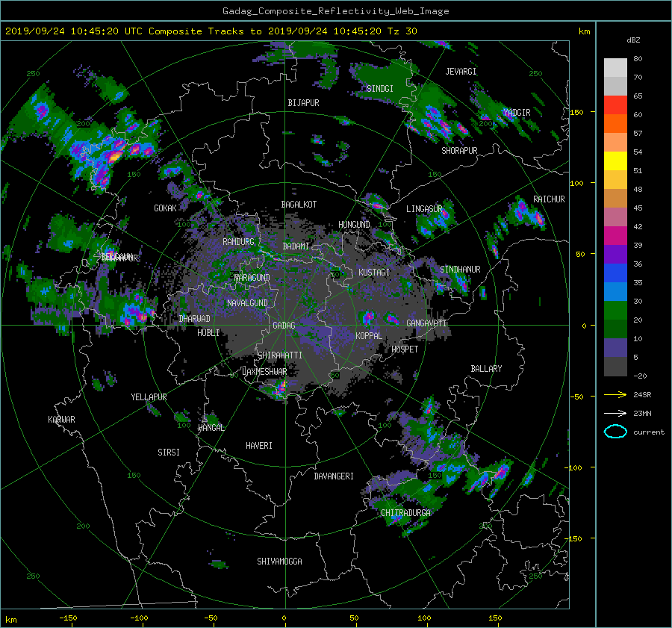Click the HUBLI city label
The height and width of the screenshot is (628, 672).
tap(208, 333)
